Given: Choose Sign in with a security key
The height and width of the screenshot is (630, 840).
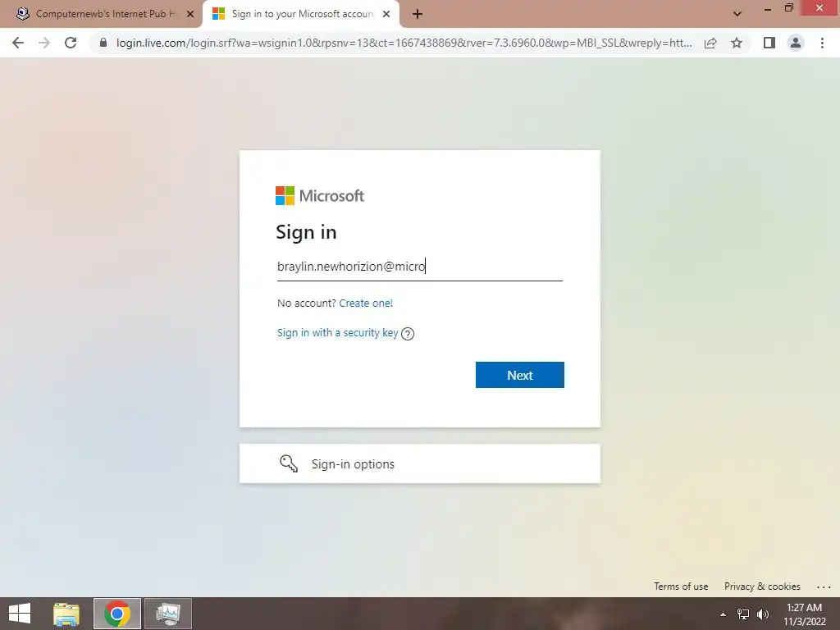Looking at the screenshot, I should point(337,333).
